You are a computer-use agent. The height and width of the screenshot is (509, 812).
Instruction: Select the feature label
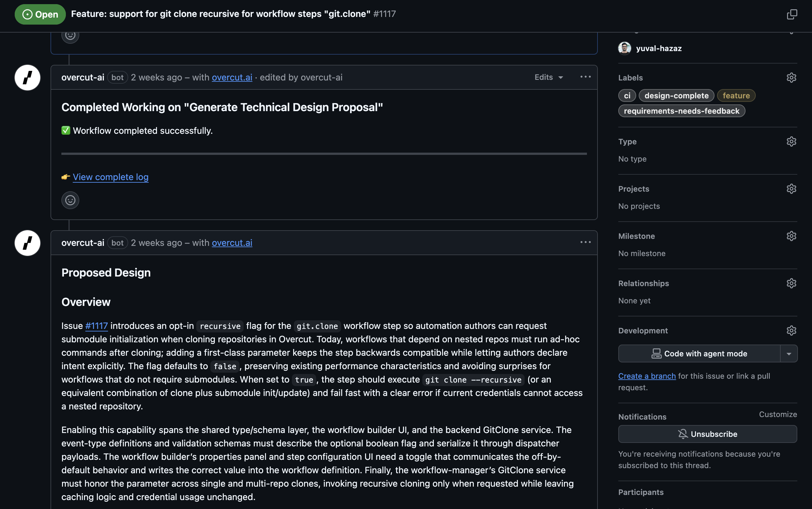click(736, 95)
